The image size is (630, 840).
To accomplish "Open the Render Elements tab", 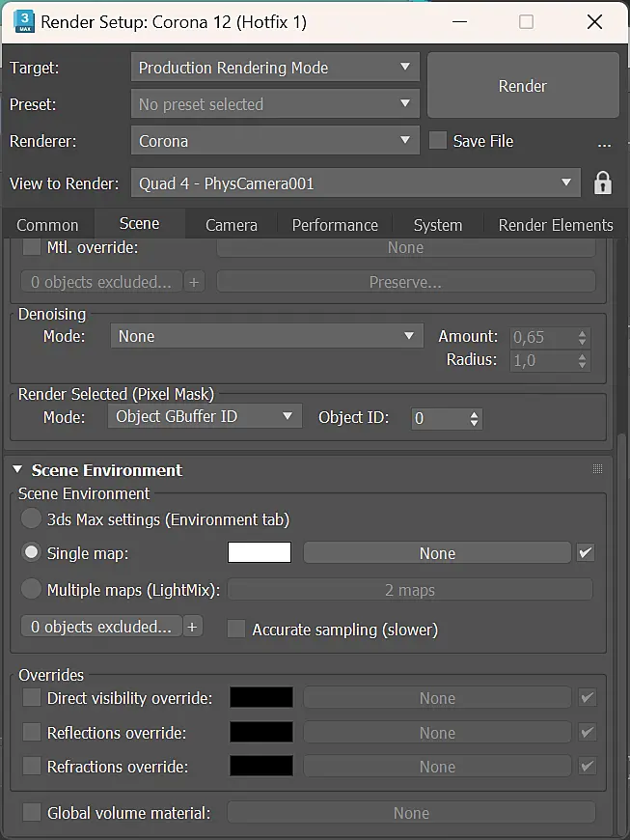I will click(x=556, y=225).
